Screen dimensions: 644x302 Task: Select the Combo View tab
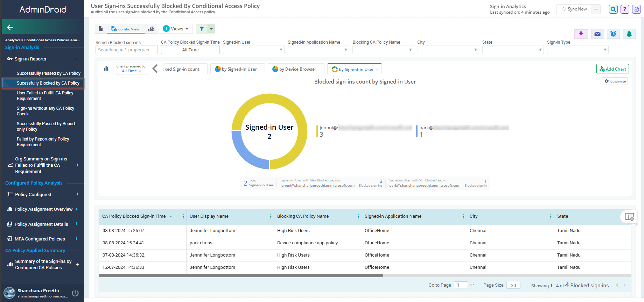125,29
